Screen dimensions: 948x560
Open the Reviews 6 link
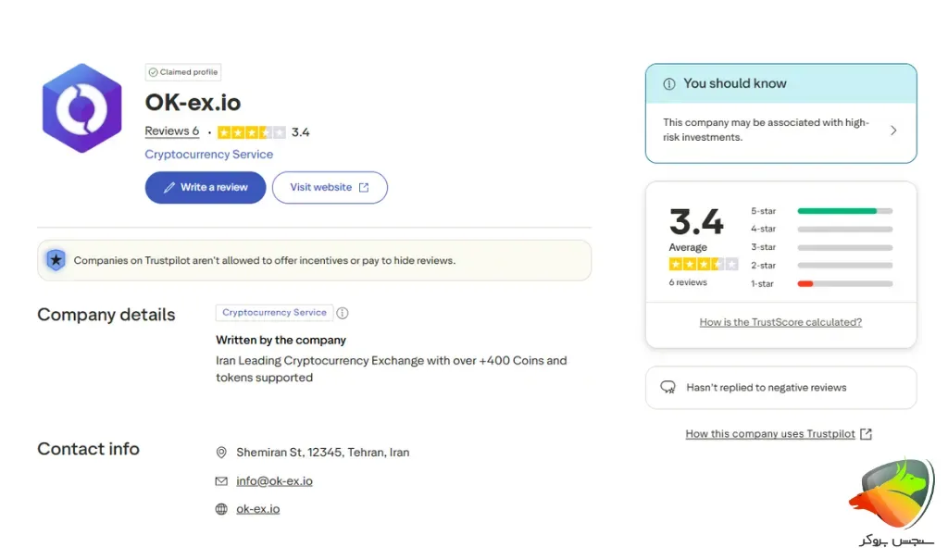pos(171,131)
